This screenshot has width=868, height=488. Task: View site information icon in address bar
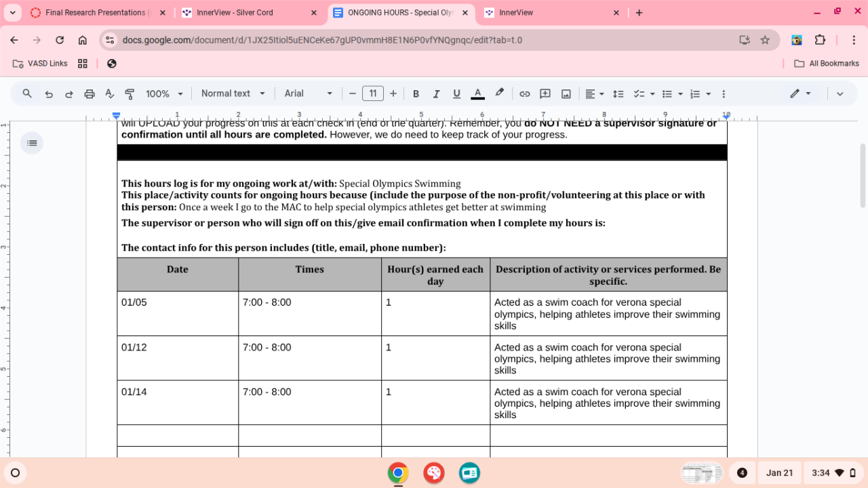(x=110, y=40)
